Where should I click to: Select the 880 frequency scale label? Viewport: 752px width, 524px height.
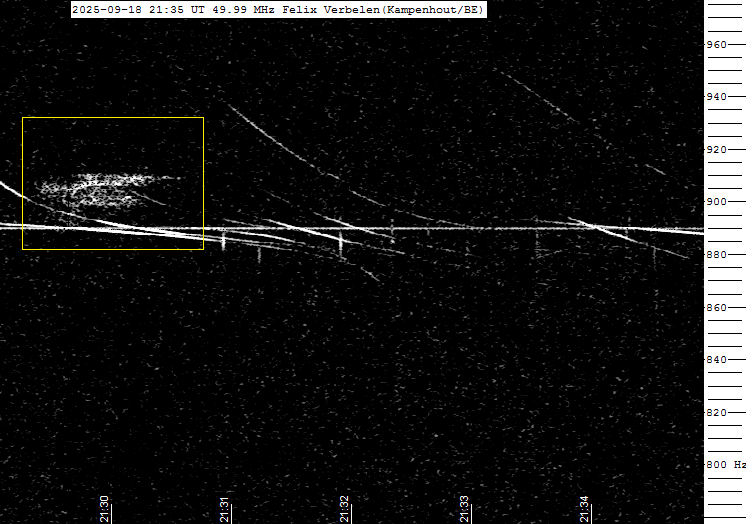pos(716,255)
